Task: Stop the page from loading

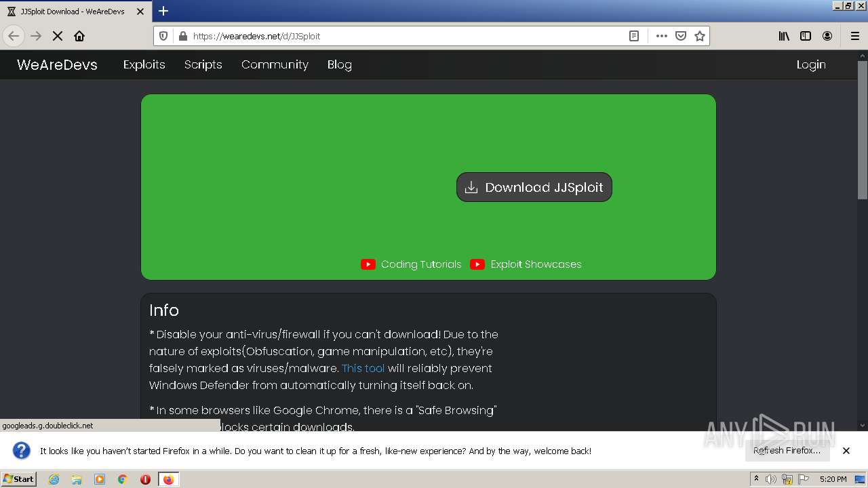Action: point(58,36)
